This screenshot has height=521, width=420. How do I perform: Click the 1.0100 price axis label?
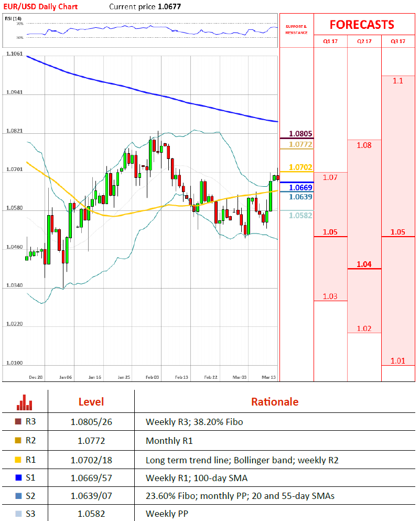[15, 363]
